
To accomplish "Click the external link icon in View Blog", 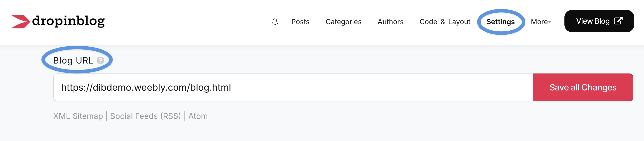I will pyautogui.click(x=618, y=21).
